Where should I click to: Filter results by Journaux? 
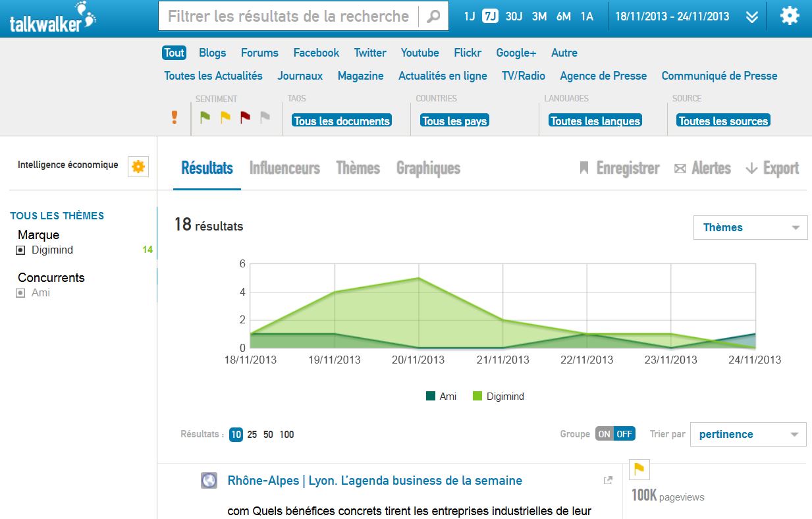300,76
